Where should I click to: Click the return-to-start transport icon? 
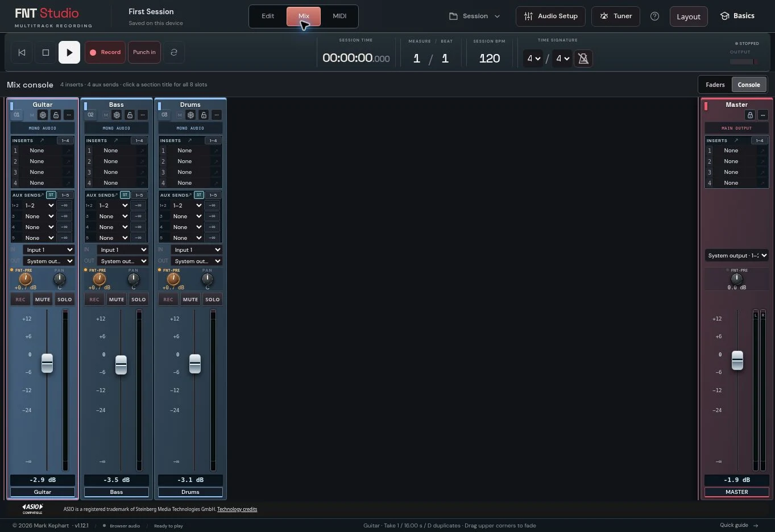(22, 52)
